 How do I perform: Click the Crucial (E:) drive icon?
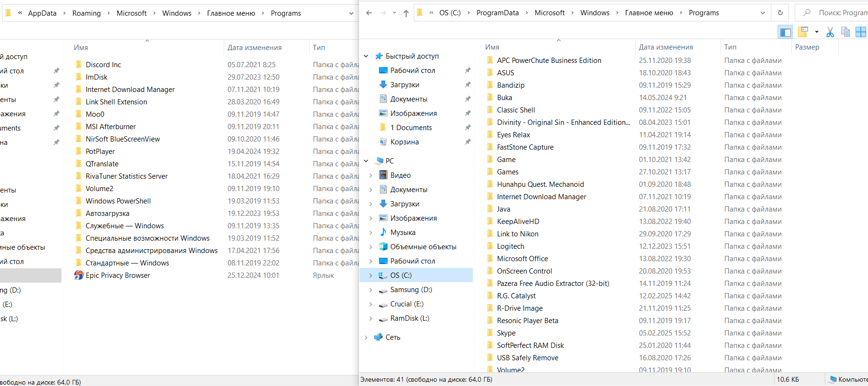point(383,305)
